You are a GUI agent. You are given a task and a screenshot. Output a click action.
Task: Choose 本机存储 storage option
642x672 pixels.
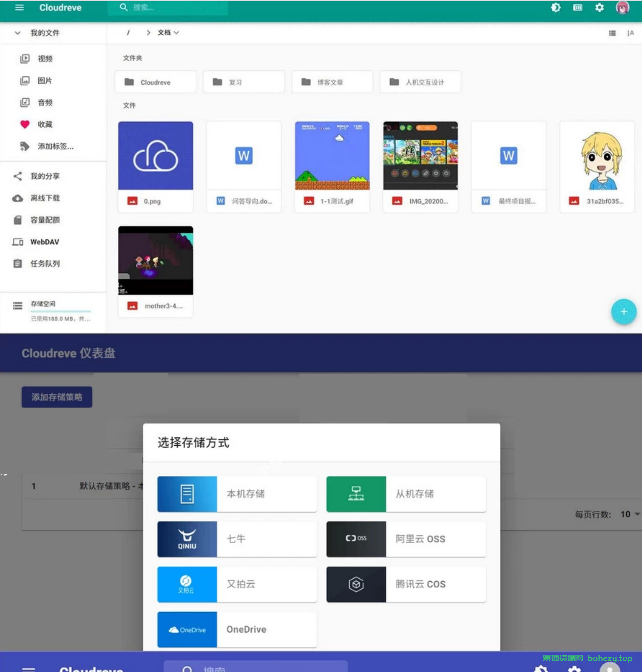[x=237, y=494]
